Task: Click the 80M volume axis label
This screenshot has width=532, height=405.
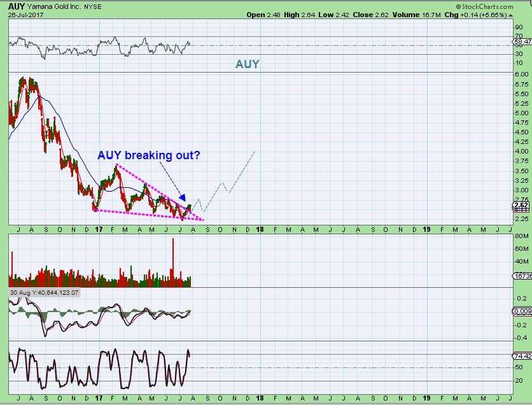Action: coord(522,236)
